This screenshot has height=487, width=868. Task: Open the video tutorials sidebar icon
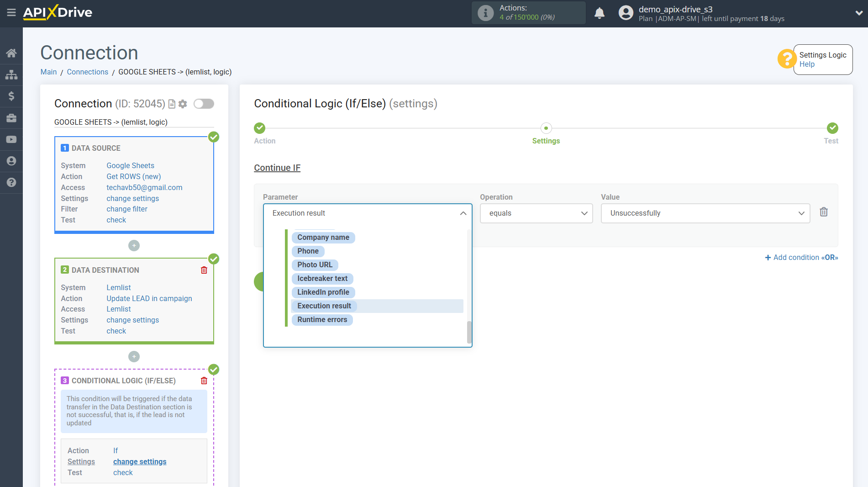click(11, 139)
